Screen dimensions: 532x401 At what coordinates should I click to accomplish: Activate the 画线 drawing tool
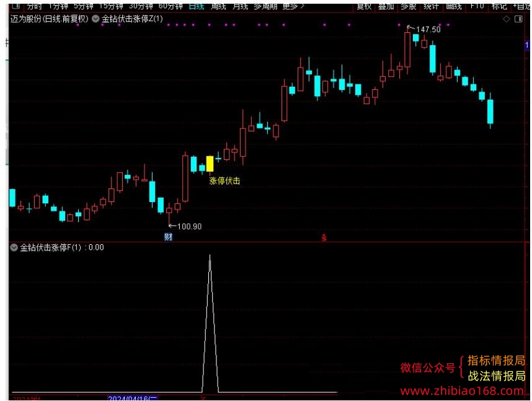(x=454, y=6)
